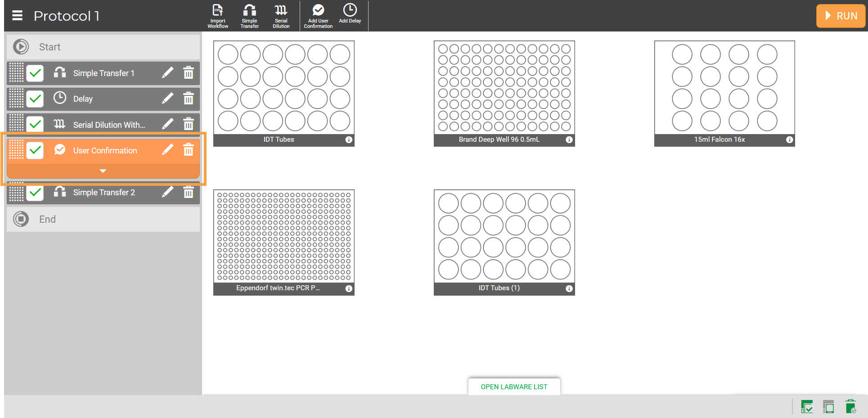The width and height of the screenshot is (868, 418).
Task: Uncheck the Simple Transfer 1 checkbox
Action: pos(35,73)
